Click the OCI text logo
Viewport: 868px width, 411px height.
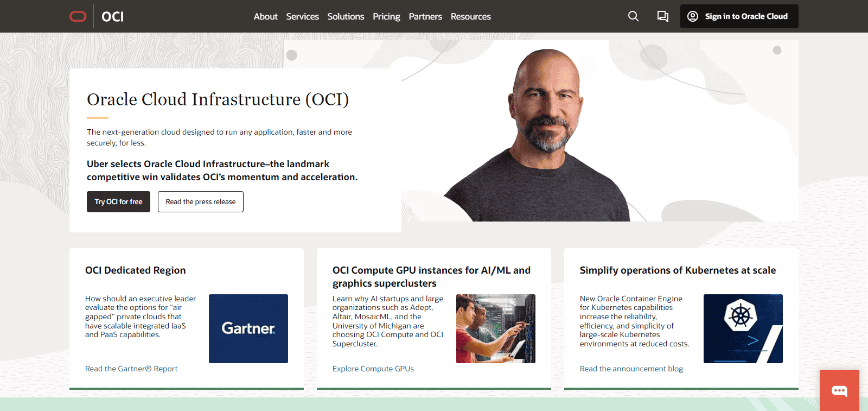coord(112,17)
